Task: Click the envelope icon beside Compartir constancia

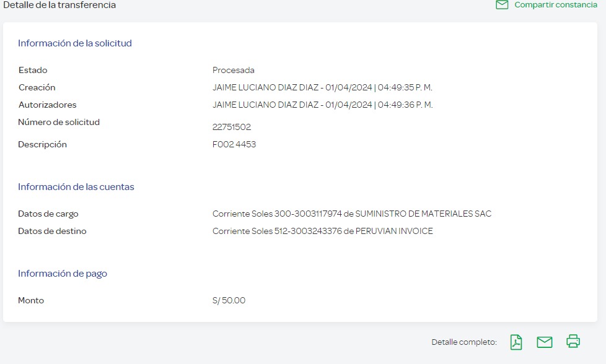Action: [x=502, y=5]
